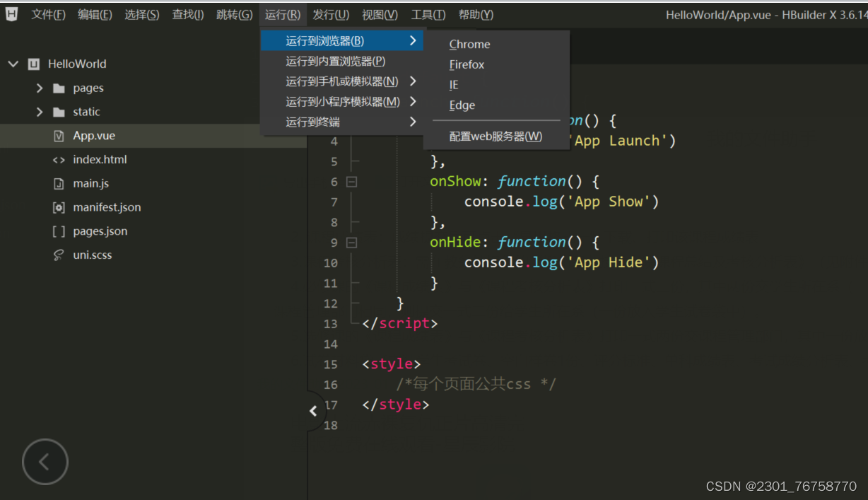
Task: Open the 发行(U) menu
Action: pos(329,14)
